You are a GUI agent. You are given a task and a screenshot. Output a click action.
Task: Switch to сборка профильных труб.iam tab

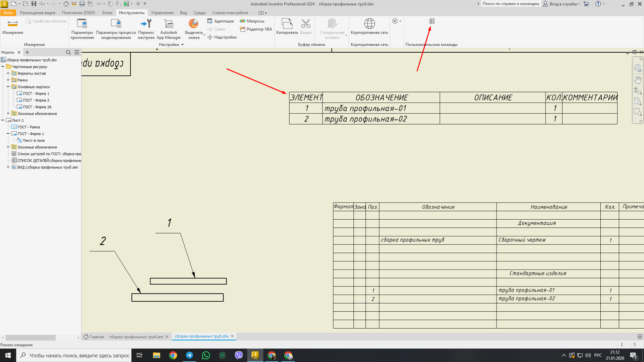(x=136, y=336)
